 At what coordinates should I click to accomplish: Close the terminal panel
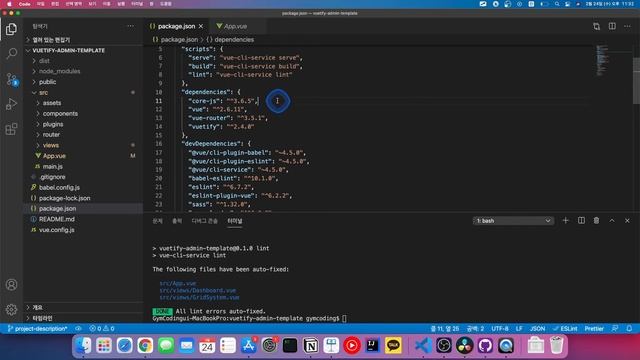pos(627,220)
